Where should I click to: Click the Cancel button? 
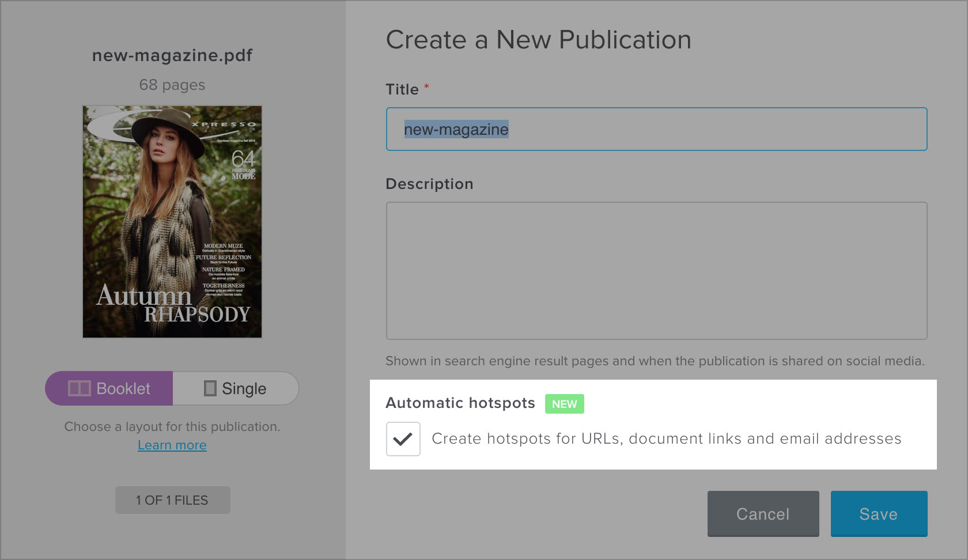pos(763,513)
